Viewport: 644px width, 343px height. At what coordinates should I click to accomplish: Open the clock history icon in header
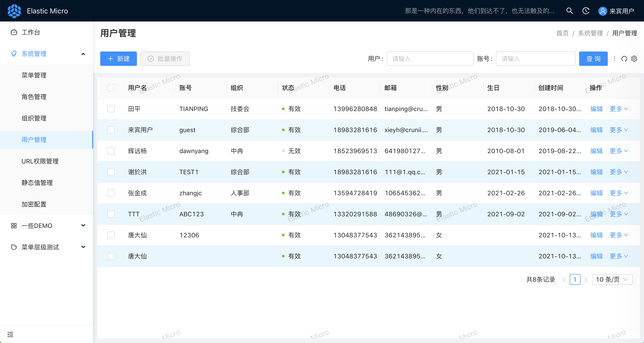click(586, 11)
